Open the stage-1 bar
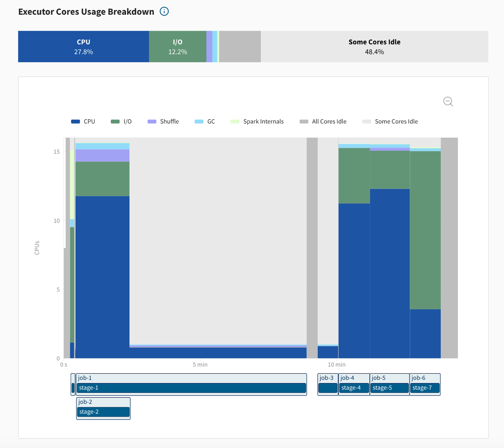Screen dimensions: 504x448 coord(192,388)
